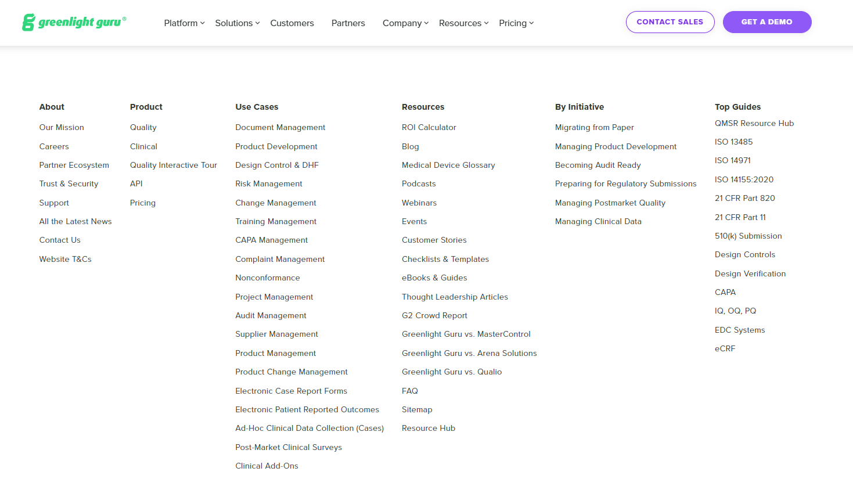This screenshot has height=504, width=853.
Task: Open Greenlight Guru vs. Qualio comparison
Action: 452,372
